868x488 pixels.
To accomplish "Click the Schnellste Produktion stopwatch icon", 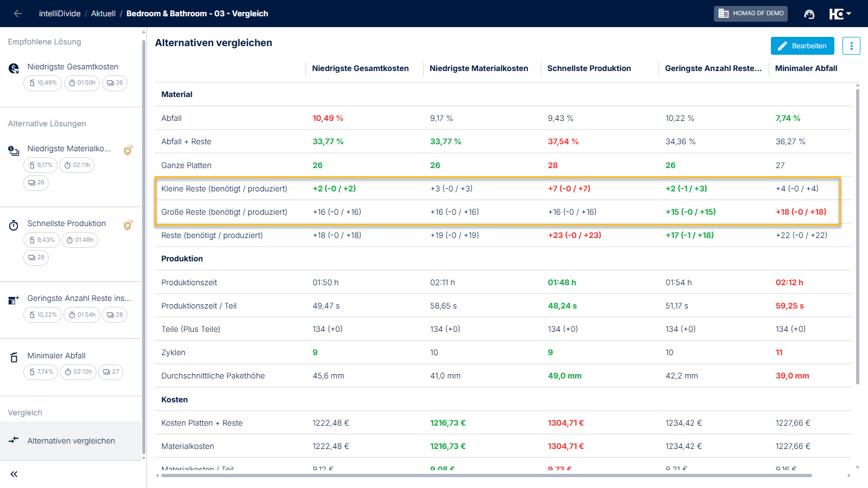I will [14, 226].
